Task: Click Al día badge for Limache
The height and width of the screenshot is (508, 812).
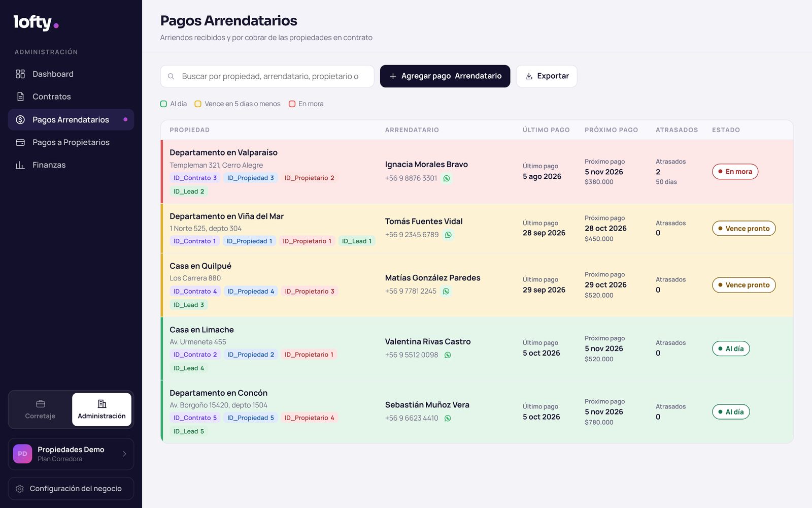Action: coord(731,348)
